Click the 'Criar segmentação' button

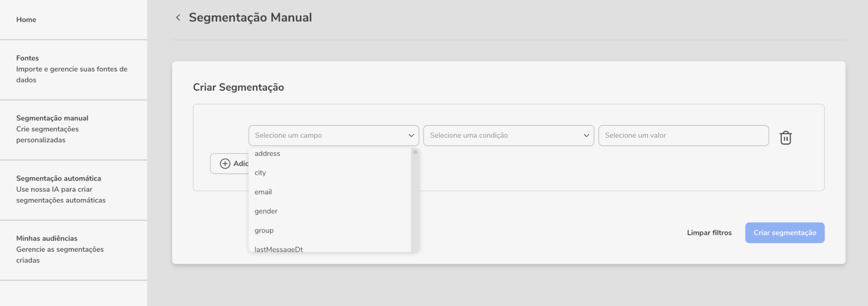click(x=784, y=233)
